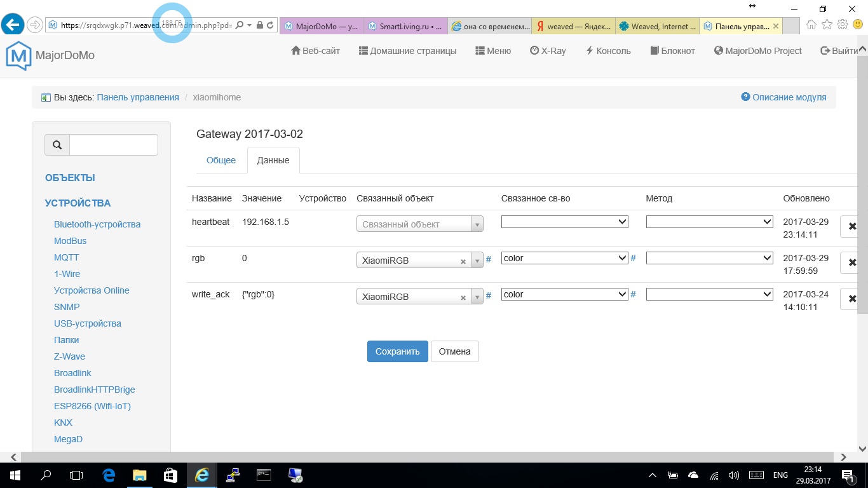Open the Z-Wave sidebar link
This screenshot has width=868, height=488.
69,356
